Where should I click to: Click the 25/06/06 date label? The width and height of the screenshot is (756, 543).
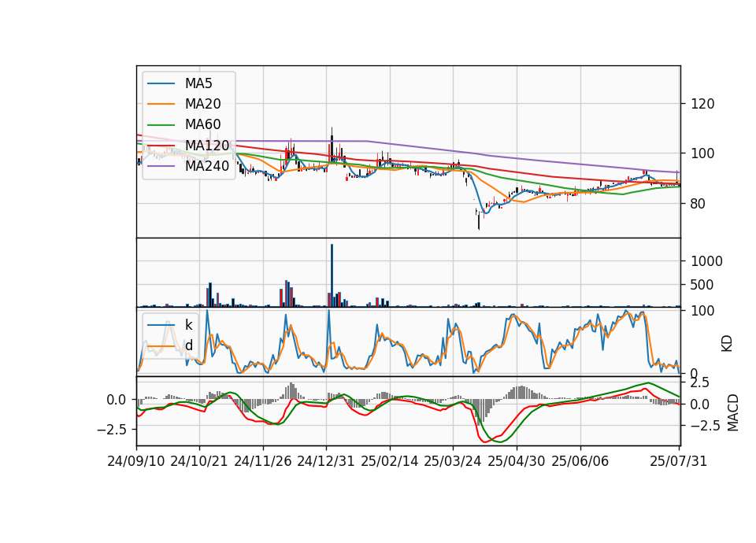580,461
